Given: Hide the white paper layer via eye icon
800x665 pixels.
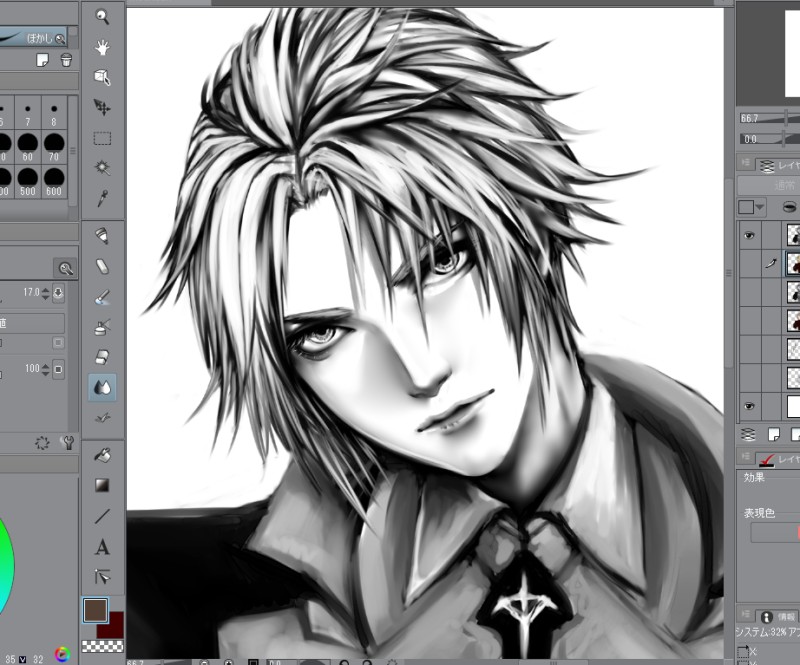Looking at the screenshot, I should click(749, 406).
